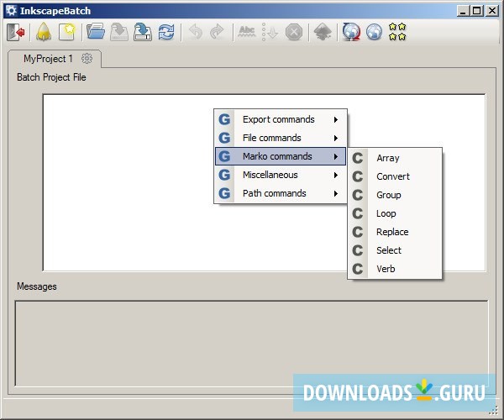
Task: Minimize the InkscapeBatch window
Action: (463, 11)
